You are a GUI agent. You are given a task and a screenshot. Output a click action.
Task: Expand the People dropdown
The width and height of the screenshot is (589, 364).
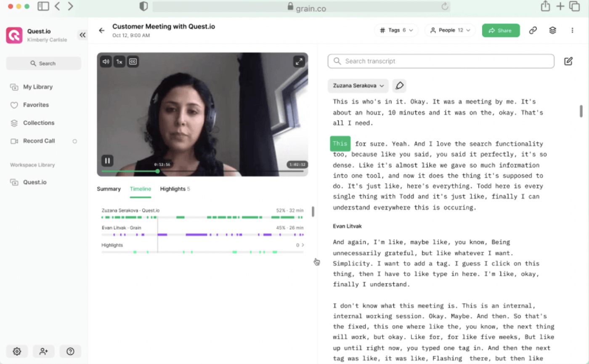[x=450, y=30]
